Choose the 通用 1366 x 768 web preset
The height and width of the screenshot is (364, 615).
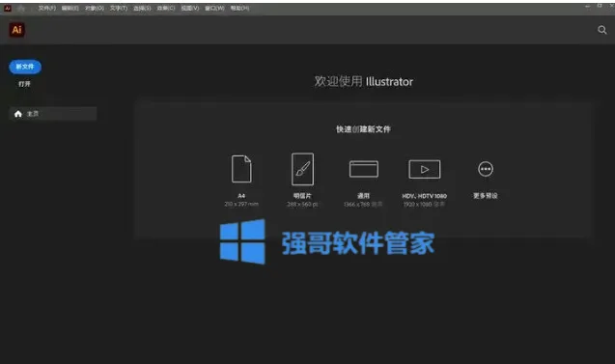364,169
